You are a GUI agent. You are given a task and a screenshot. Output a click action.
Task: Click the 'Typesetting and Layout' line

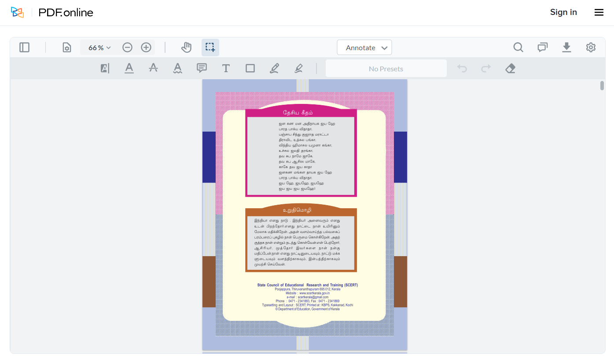[x=308, y=305]
